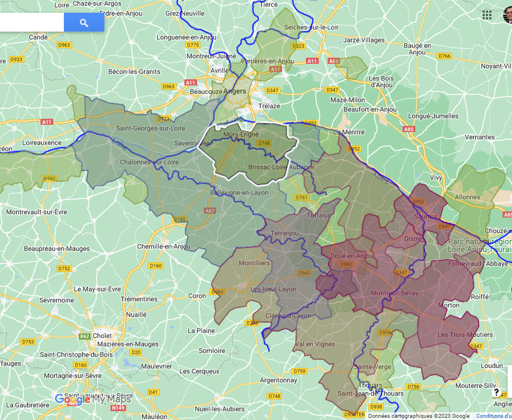Click the Angers city label

pos(238,90)
